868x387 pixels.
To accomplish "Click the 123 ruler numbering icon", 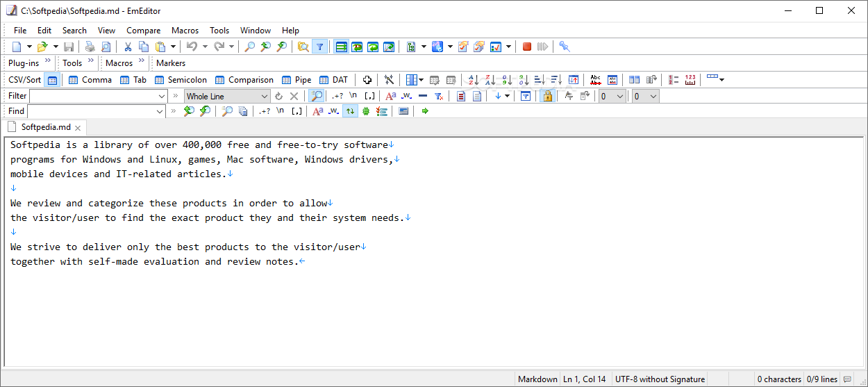I will tap(690, 80).
